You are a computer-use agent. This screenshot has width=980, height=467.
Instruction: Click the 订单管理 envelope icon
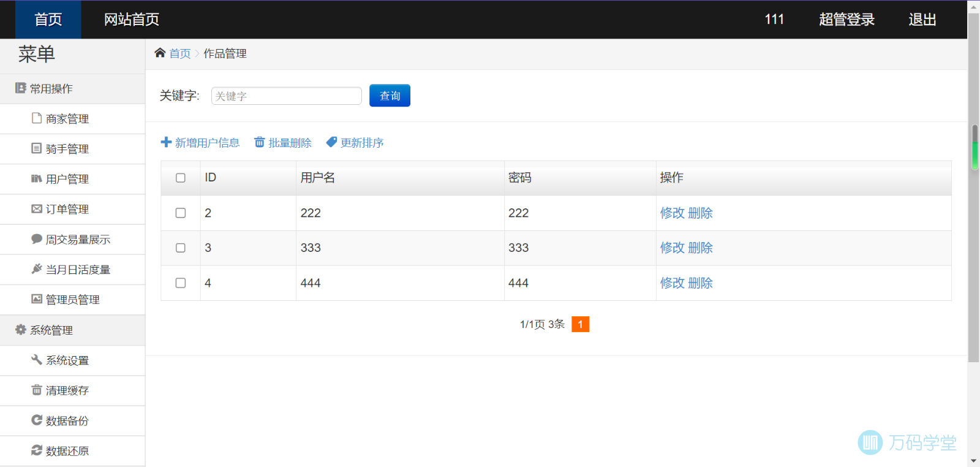click(x=37, y=208)
